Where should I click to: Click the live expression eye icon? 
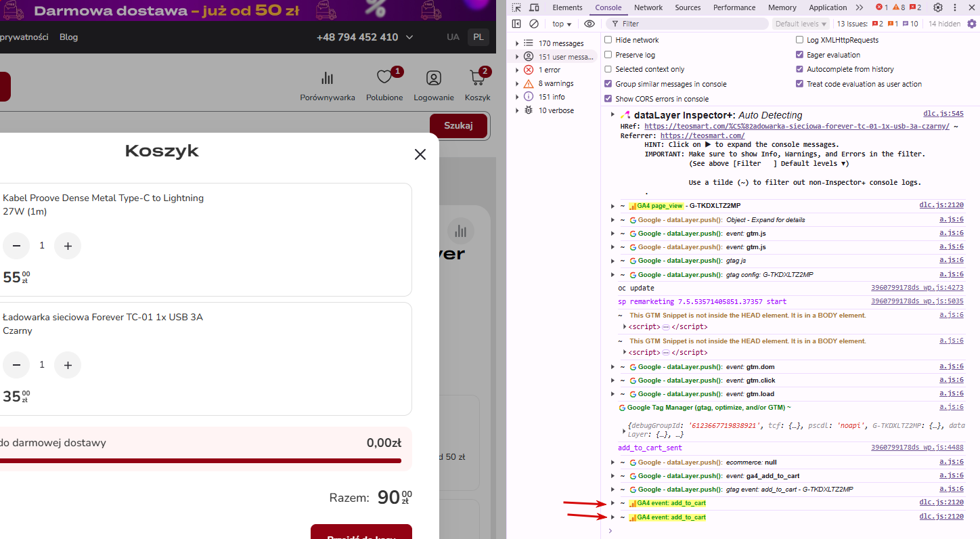(589, 24)
